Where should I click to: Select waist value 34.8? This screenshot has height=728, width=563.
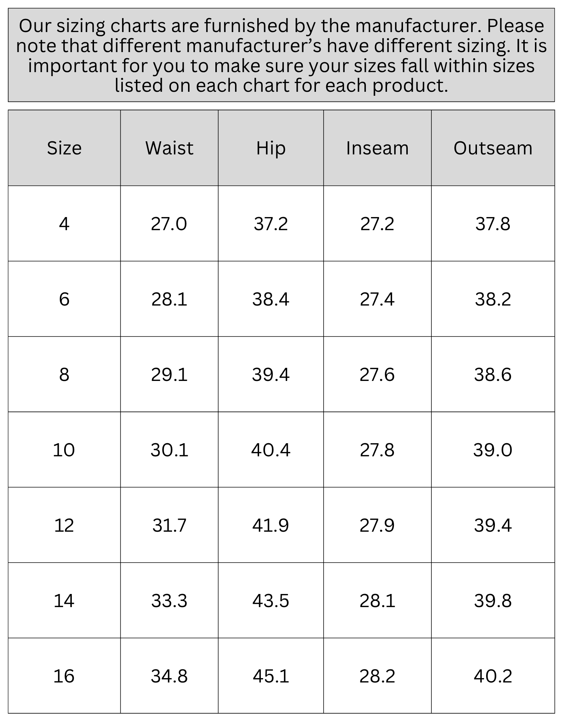point(169,676)
